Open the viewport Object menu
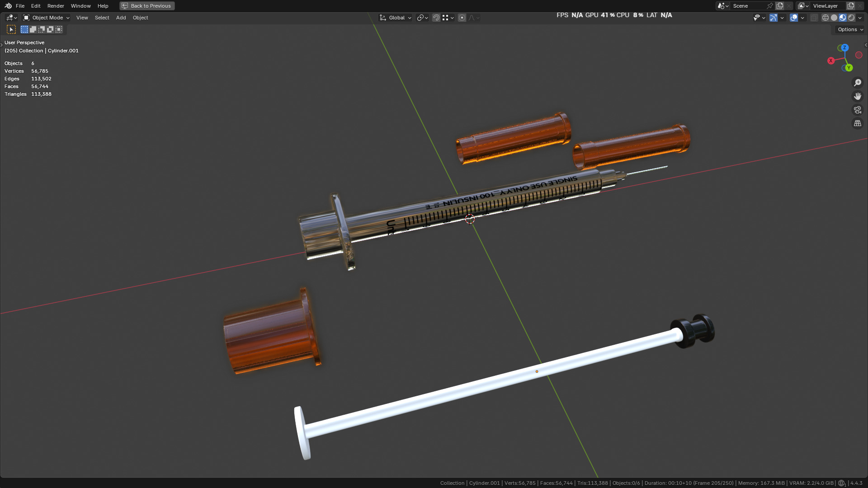Viewport: 868px width, 488px height. 140,18
